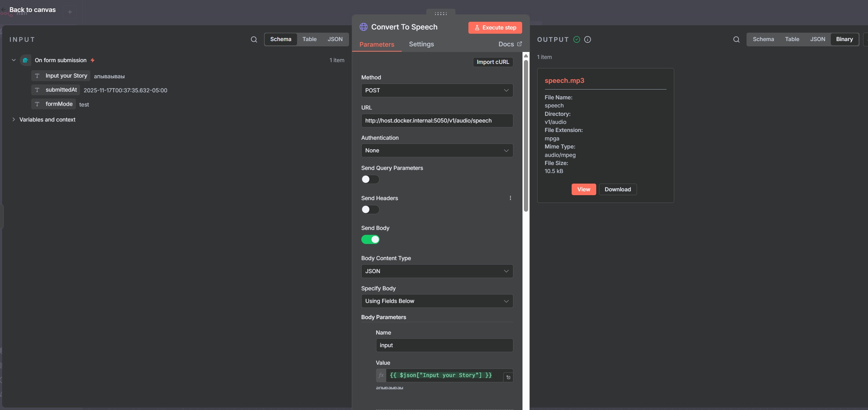Switch OUTPUT view to the JSON tab
Image resolution: width=868 pixels, height=410 pixels.
click(817, 39)
